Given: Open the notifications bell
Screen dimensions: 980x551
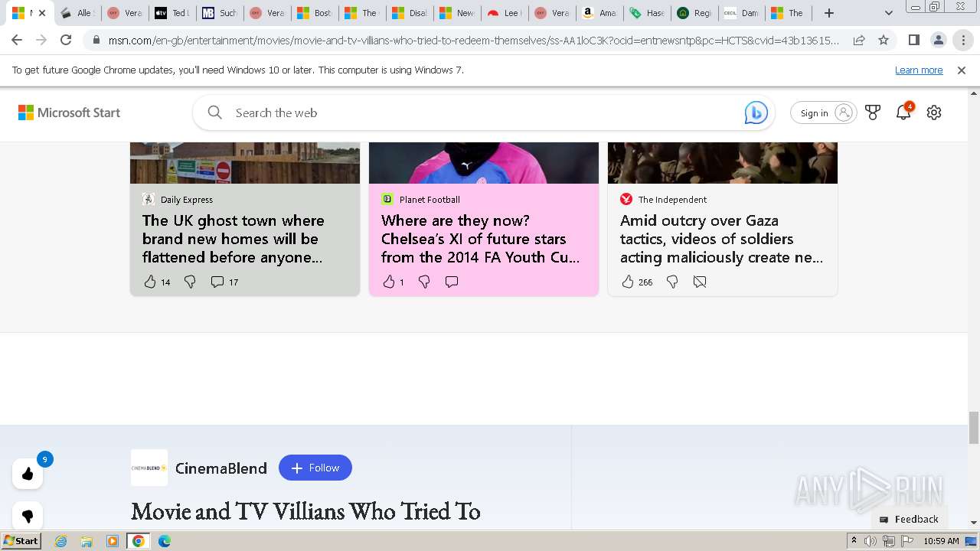Looking at the screenshot, I should (x=903, y=112).
